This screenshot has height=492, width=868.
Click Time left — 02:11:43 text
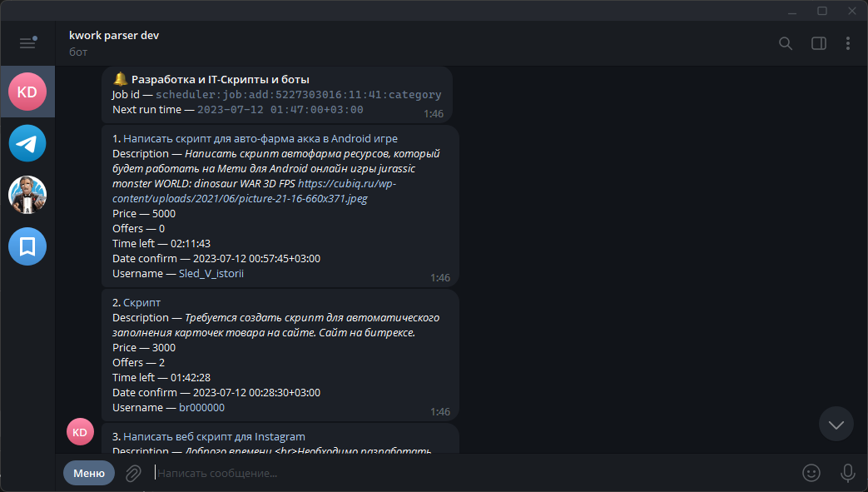(161, 243)
